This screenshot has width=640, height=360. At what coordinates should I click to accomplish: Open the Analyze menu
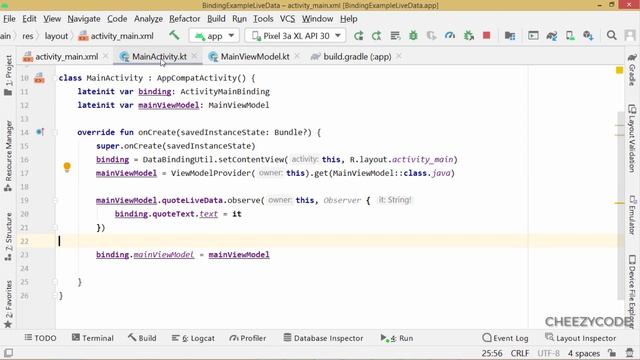coord(148,19)
